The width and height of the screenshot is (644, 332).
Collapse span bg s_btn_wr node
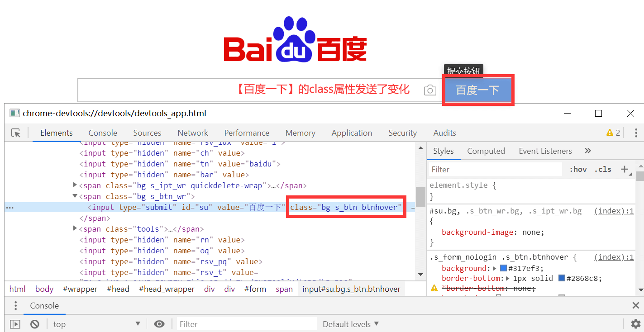tap(75, 196)
